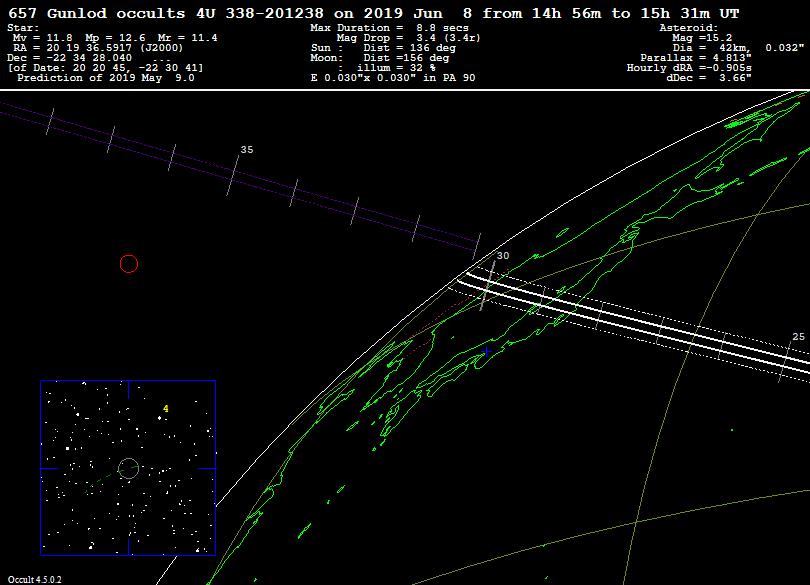This screenshot has height=585, width=810.
Task: Click the 'Parallax = 4.813"' value
Action: tap(696, 57)
